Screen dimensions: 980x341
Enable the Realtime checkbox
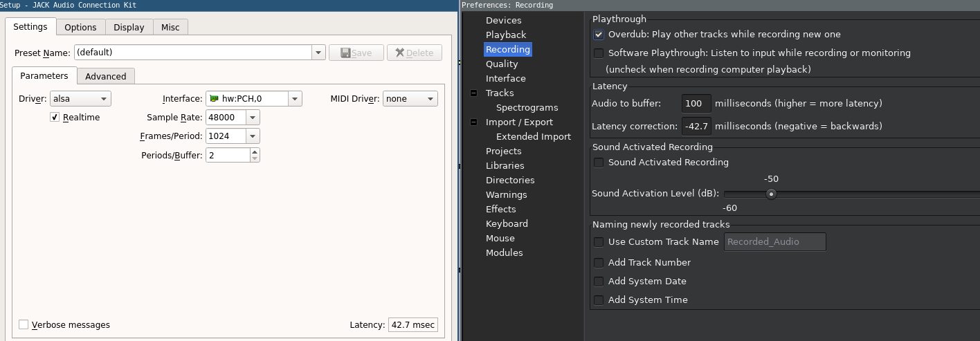pyautogui.click(x=55, y=118)
